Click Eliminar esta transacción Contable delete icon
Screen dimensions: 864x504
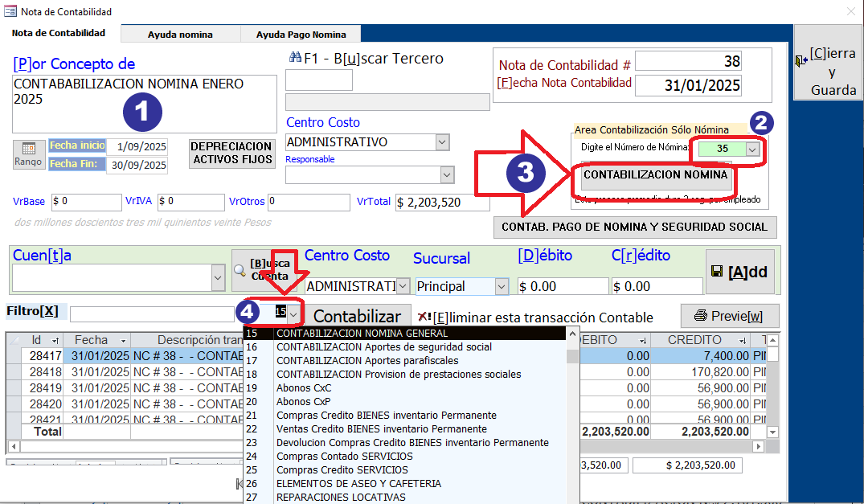[x=424, y=317]
